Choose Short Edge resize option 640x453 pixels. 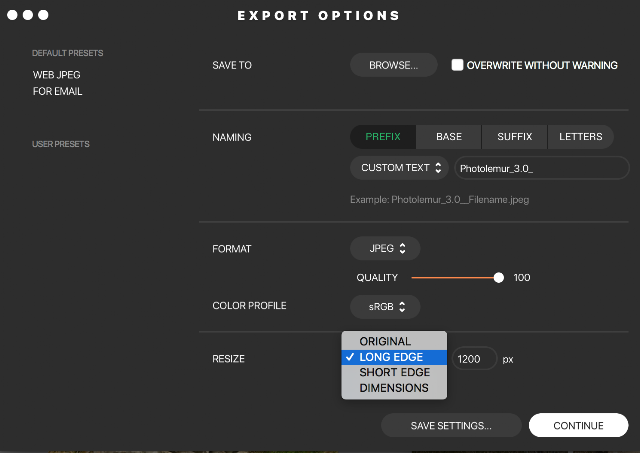[394, 372]
